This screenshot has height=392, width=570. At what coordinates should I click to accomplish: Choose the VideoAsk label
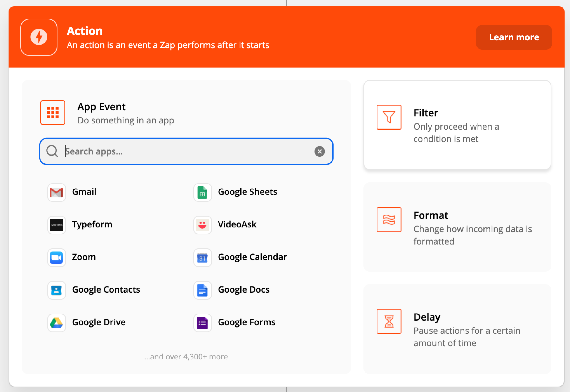(x=237, y=225)
